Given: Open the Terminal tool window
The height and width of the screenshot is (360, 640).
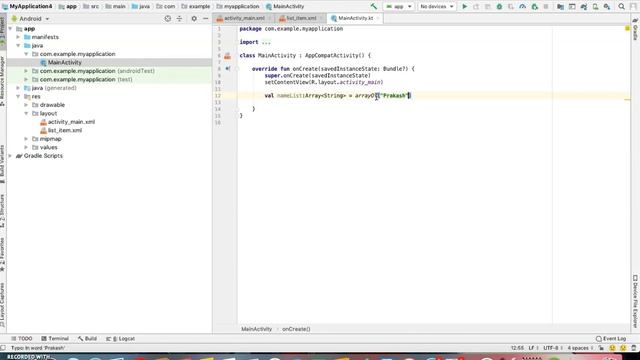Looking at the screenshot, I should [55, 339].
